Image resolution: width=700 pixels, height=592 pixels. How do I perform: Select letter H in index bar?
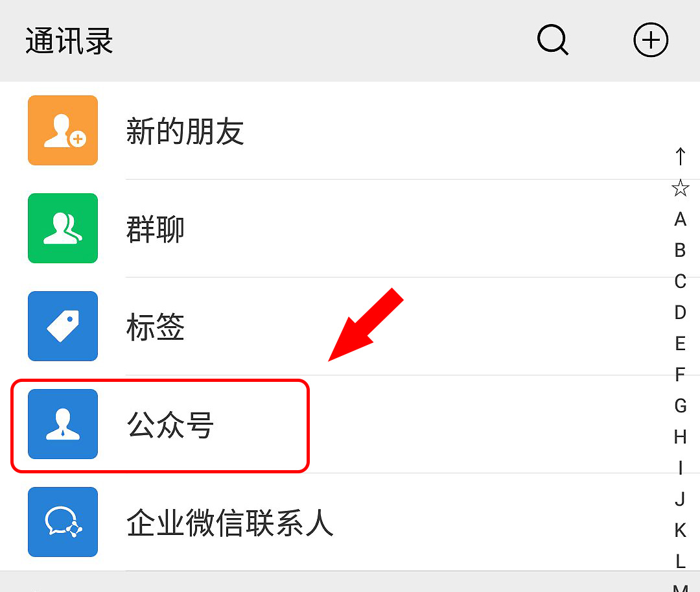click(x=680, y=437)
